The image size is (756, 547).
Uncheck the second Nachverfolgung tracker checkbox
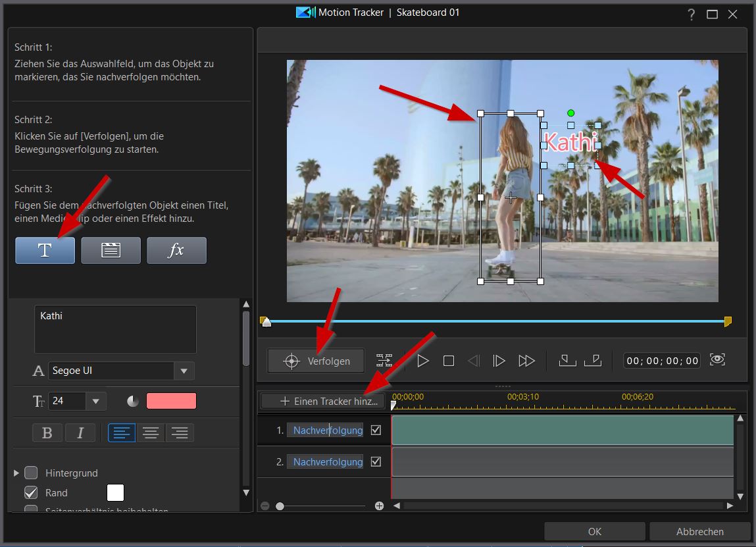(376, 462)
